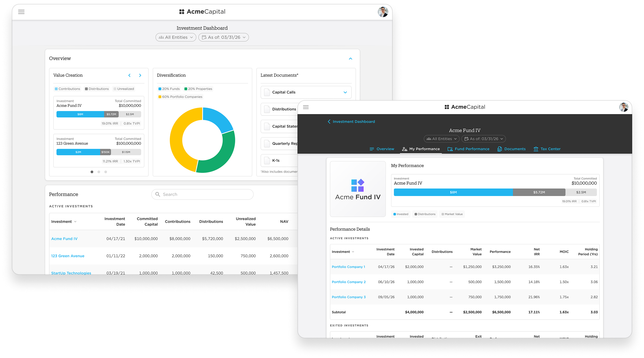Switch to My Performance tab
This screenshot has width=644, height=358.
(421, 149)
